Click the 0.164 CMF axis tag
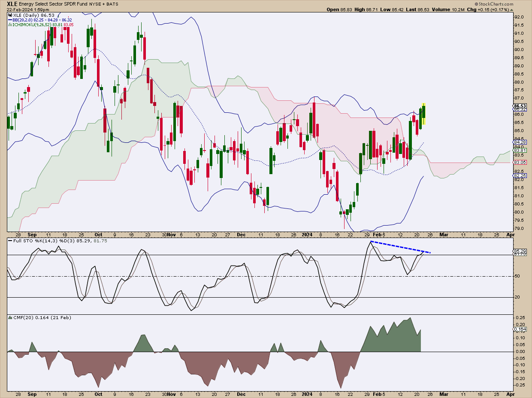 (520, 329)
